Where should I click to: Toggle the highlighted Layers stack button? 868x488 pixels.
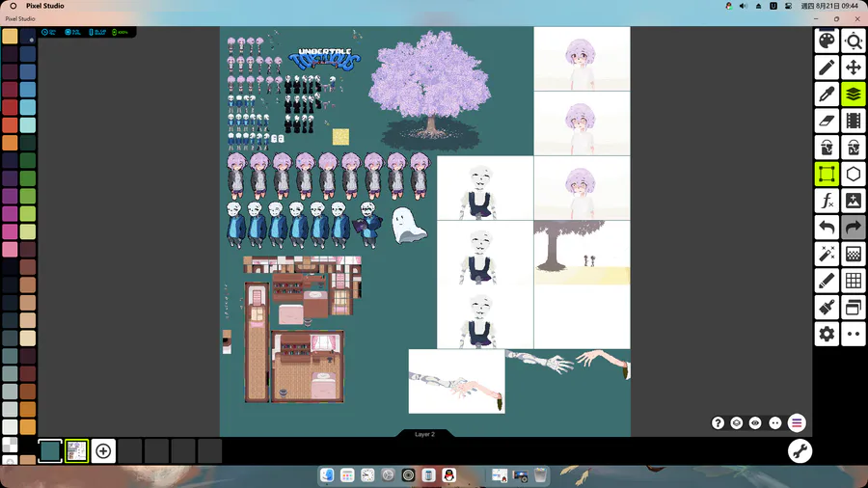pos(854,95)
